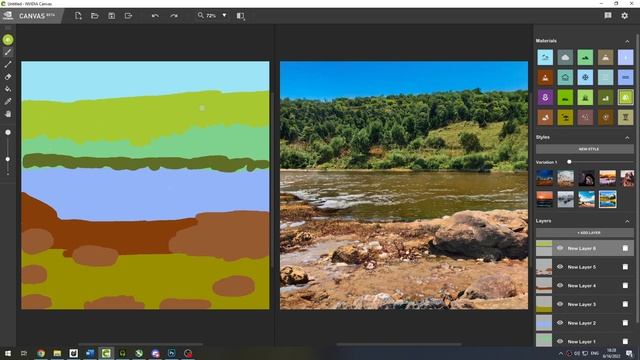The height and width of the screenshot is (360, 640).
Task: Open settings gear in Canvas header
Action: [624, 16]
